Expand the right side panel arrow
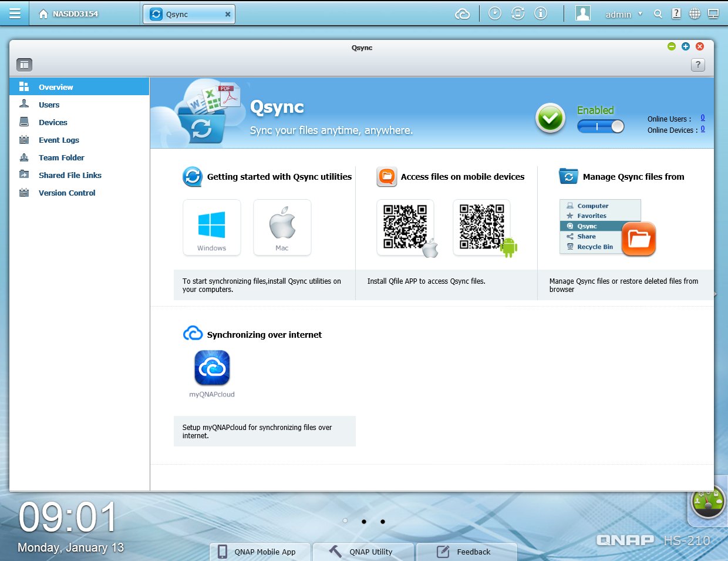Screen dimensions: 728x561 coord(714,294)
